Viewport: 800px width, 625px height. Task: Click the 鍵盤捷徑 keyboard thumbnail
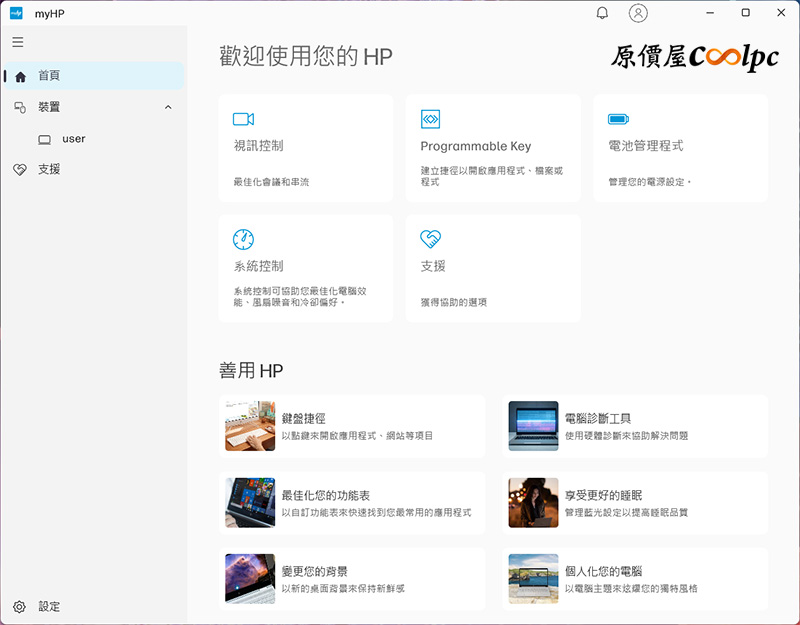tap(250, 426)
